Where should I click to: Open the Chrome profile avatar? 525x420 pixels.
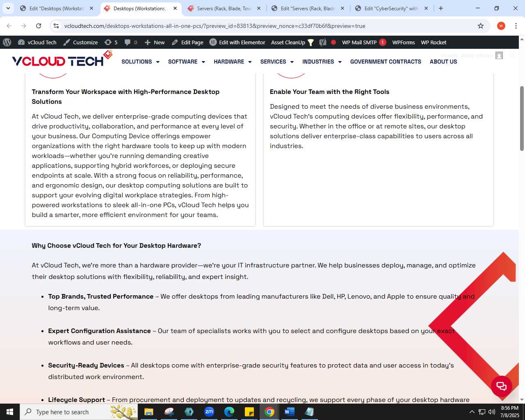tap(501, 26)
